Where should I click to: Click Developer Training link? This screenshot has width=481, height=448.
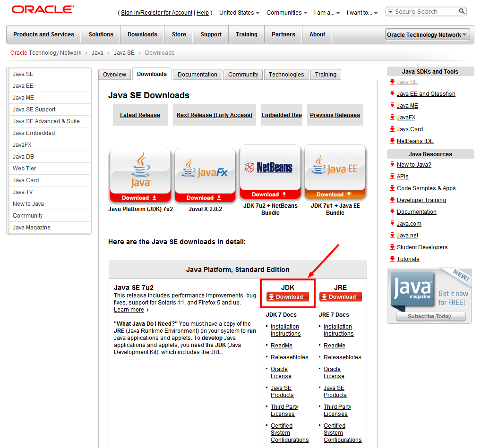tap(421, 200)
